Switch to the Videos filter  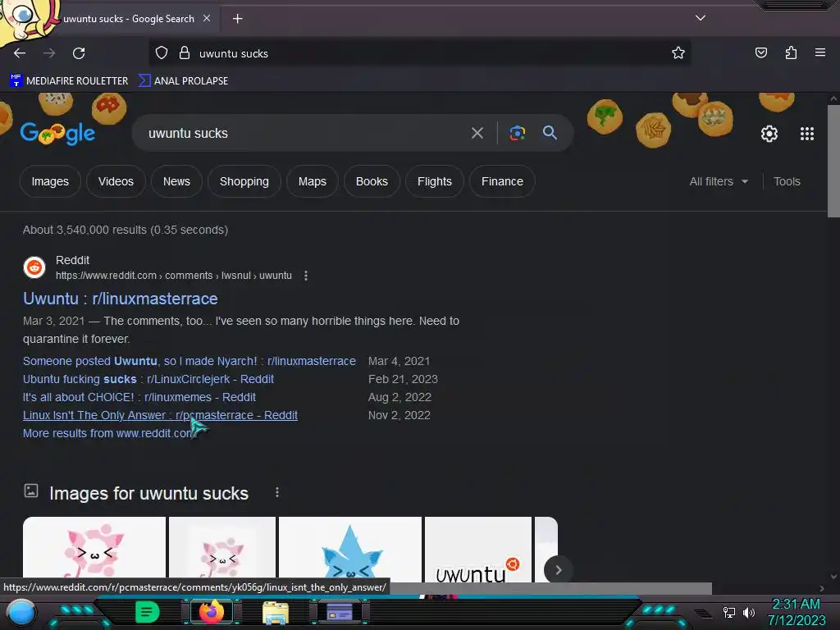coord(116,181)
